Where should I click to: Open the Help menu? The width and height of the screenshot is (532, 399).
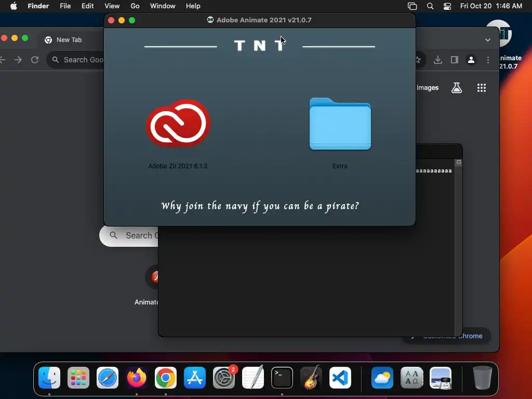tap(193, 6)
